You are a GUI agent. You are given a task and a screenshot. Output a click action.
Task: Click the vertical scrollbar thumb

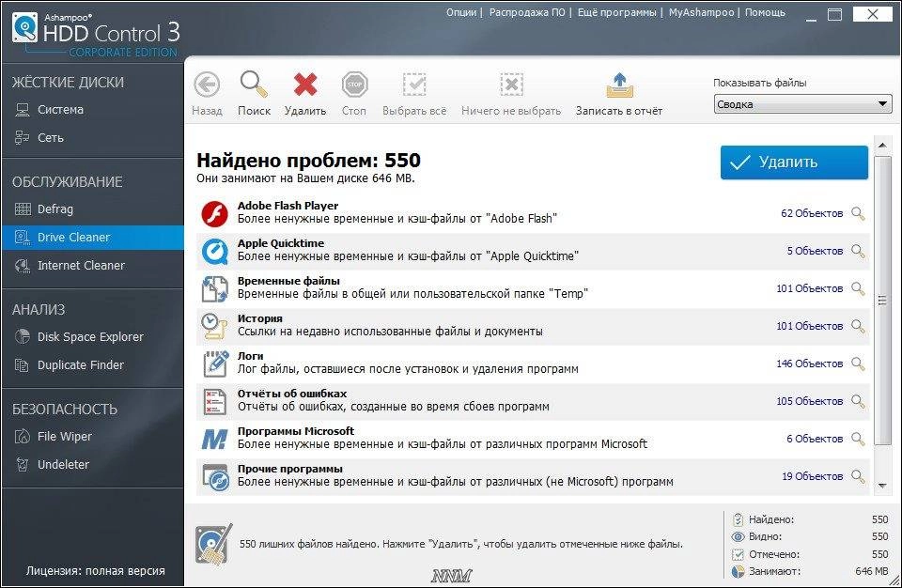(882, 300)
